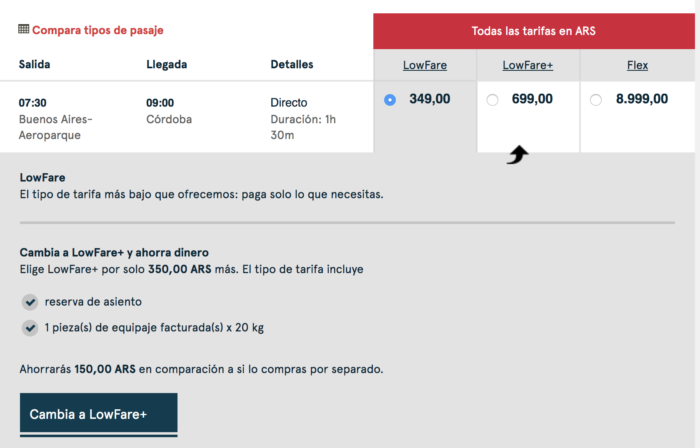The image size is (700, 448).
Task: Click the Salida column heading
Action: coord(34,65)
